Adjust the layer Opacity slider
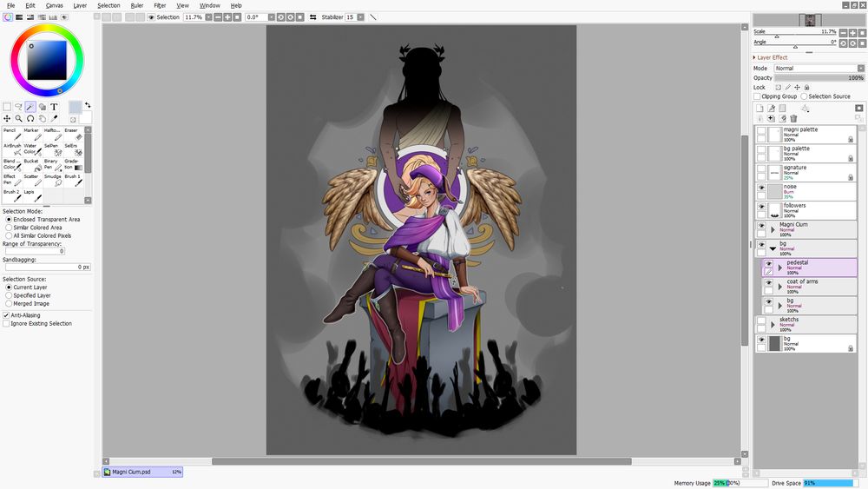Viewport: 868px width, 489px height. tap(819, 78)
